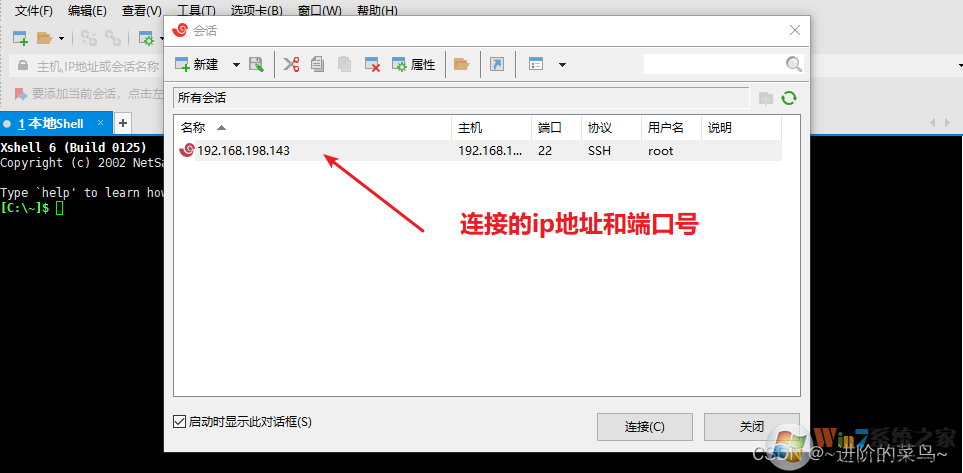Viewport: 963px width, 473px height.
Task: Click the 关闭 close button
Action: [x=752, y=426]
